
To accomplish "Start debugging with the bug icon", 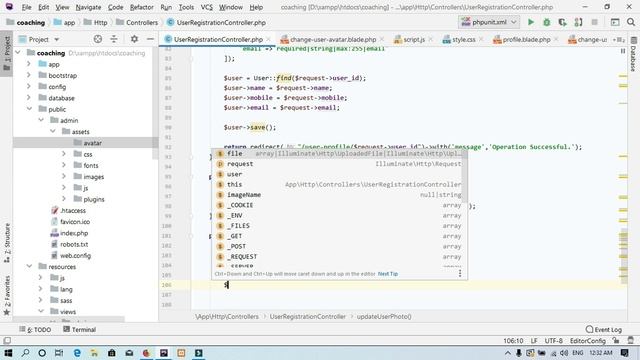I will (547, 22).
